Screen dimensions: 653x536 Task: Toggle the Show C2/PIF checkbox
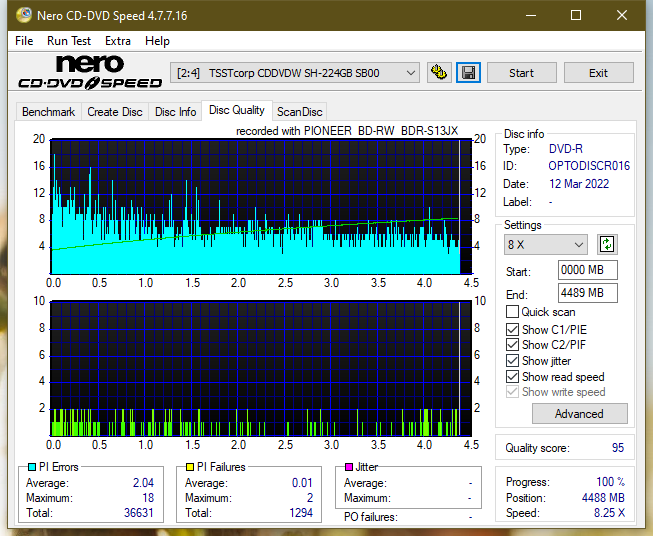pos(512,344)
